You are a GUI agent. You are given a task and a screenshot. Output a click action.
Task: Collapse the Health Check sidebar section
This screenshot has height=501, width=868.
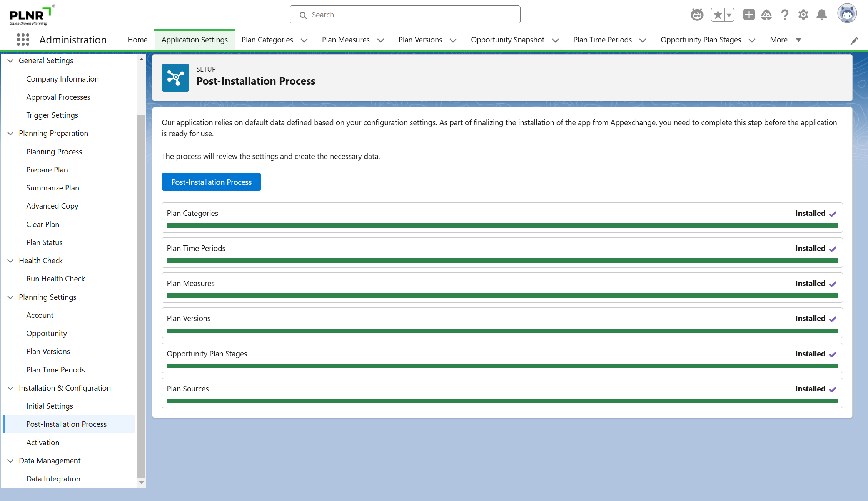(x=11, y=261)
